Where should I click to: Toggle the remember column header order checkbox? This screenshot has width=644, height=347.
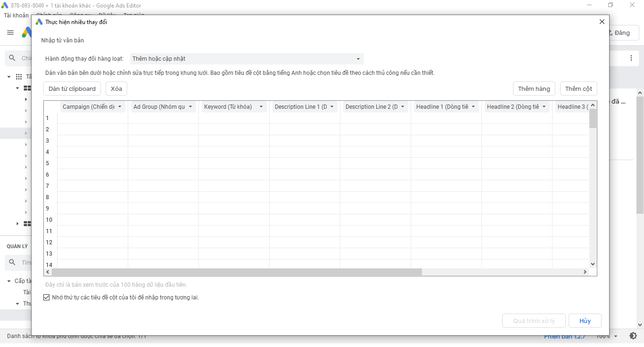point(46,298)
